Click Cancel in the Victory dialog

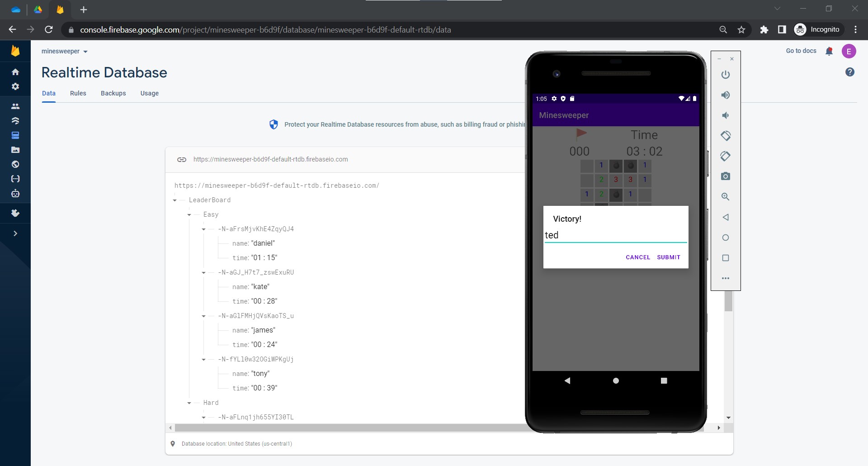pos(638,257)
